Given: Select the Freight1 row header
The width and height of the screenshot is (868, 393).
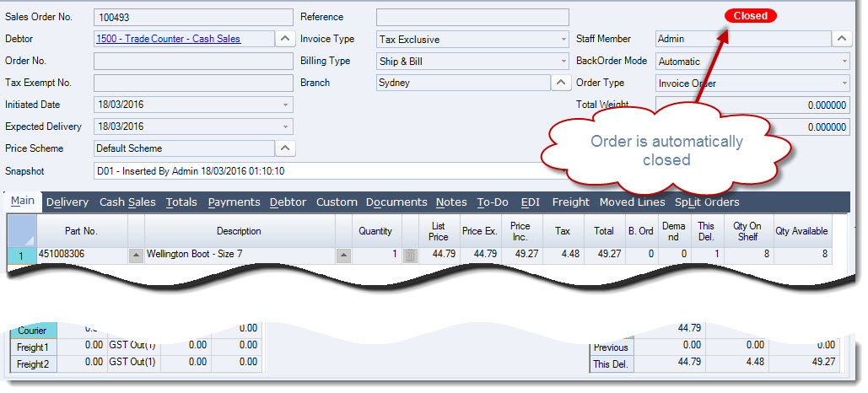Looking at the screenshot, I should (x=33, y=347).
